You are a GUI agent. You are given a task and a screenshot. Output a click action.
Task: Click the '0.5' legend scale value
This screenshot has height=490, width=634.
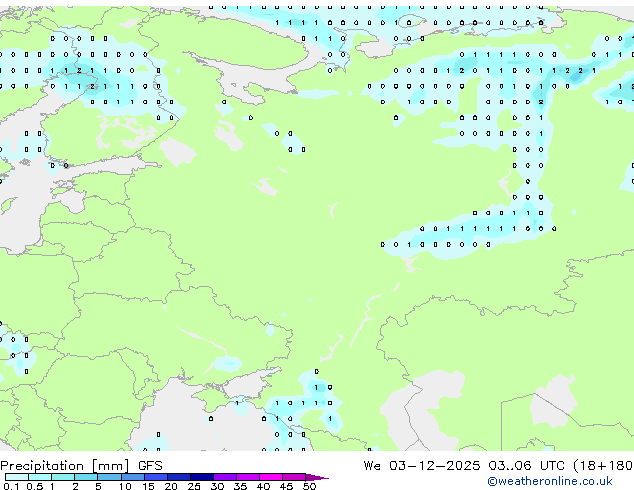35,486
